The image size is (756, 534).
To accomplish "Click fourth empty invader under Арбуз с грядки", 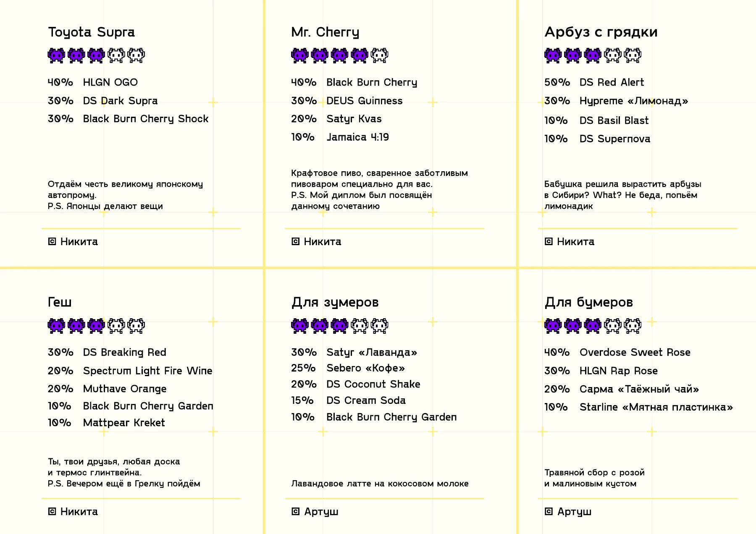I will 613,55.
